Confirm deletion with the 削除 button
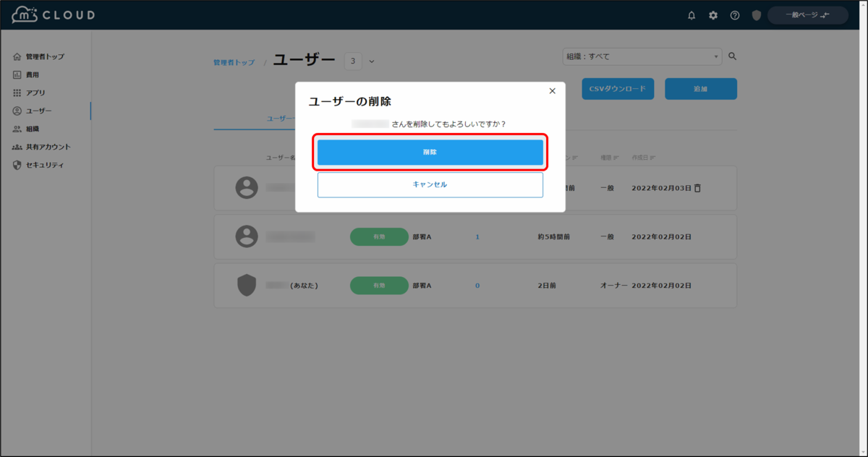 point(430,153)
